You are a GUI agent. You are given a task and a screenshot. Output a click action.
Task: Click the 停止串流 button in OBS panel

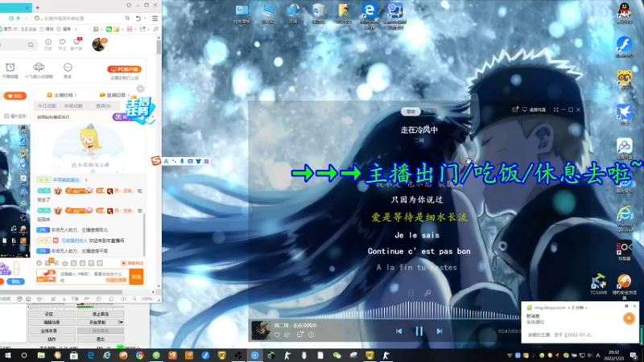101,314
